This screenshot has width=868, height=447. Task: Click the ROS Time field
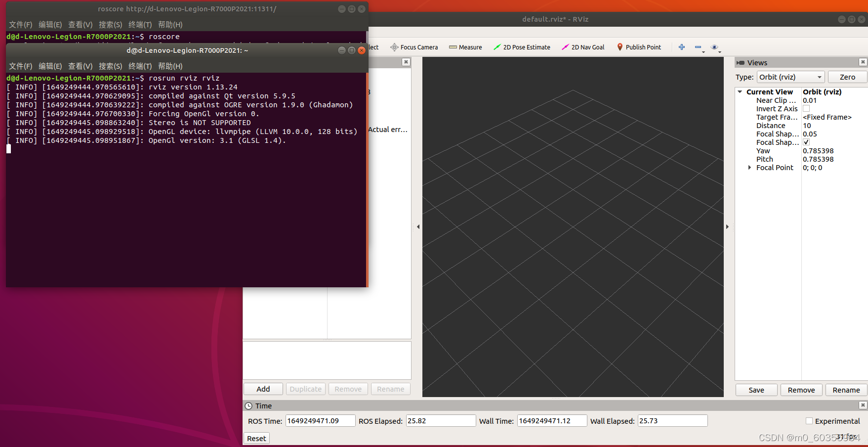click(320, 421)
